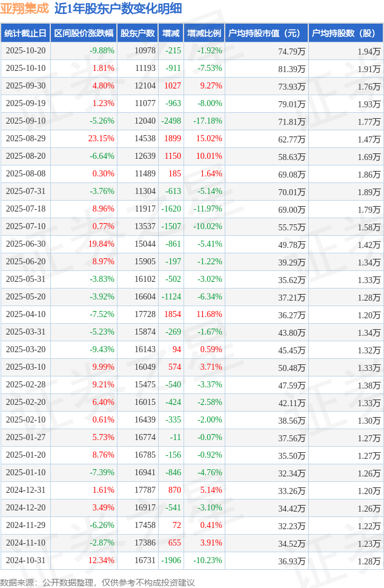
Task: Click the 23.15% price change value
Action: pos(101,139)
